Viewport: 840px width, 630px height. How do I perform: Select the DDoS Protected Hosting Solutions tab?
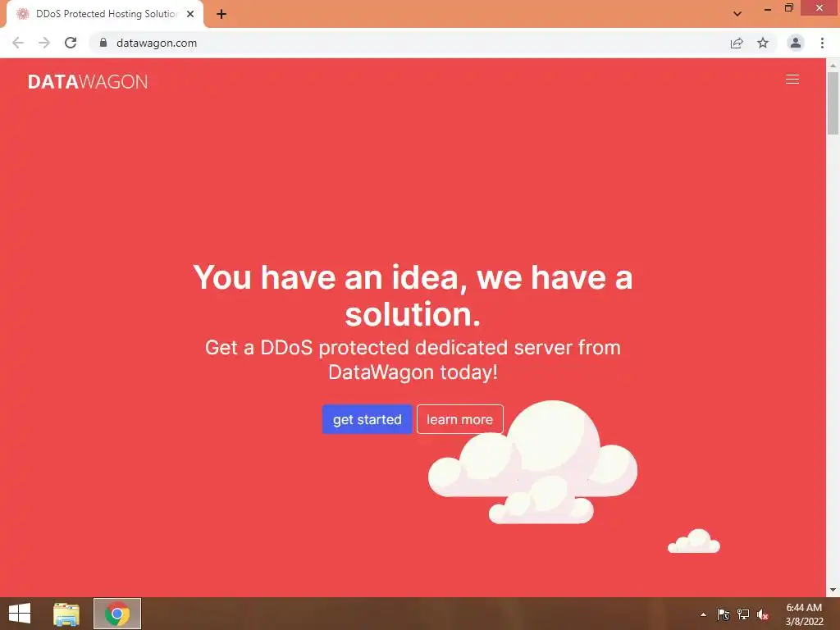105,14
